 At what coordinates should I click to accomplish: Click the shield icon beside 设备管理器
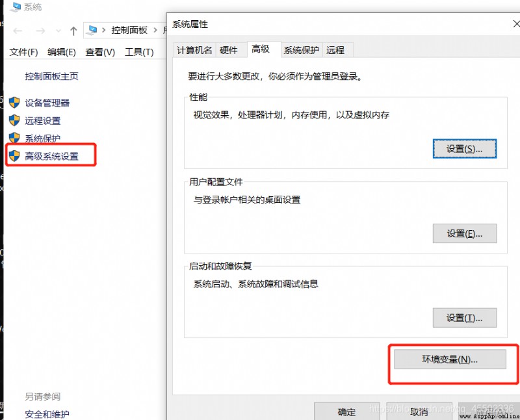(x=14, y=103)
